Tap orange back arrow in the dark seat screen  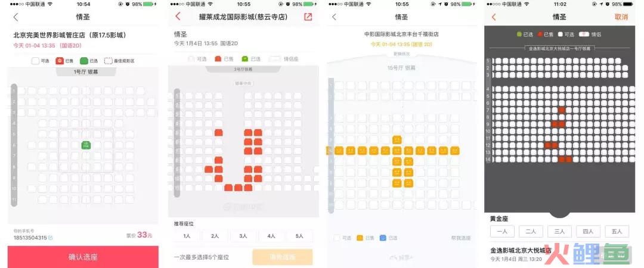(x=494, y=17)
